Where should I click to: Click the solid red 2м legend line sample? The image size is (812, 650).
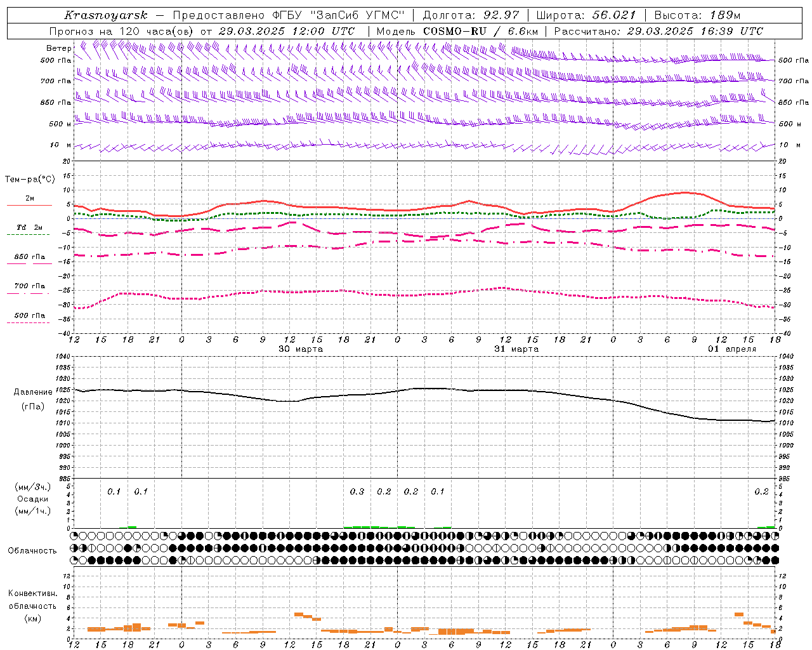[29, 205]
